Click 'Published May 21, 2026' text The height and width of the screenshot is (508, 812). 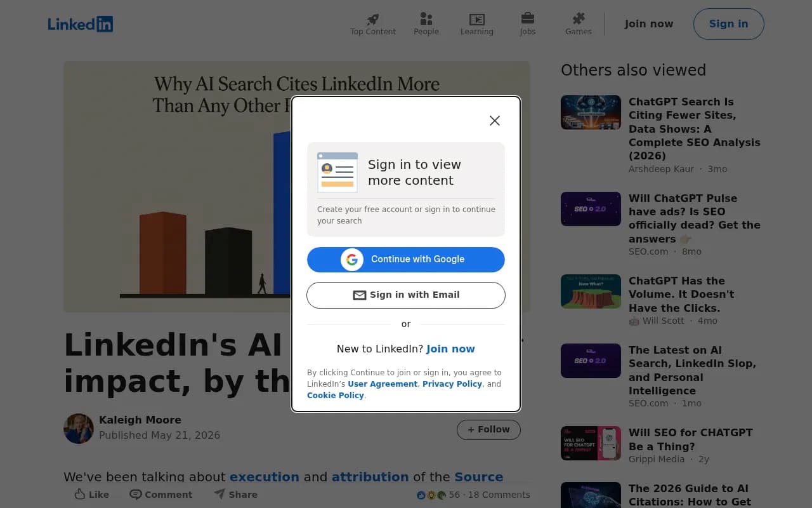coord(160,435)
